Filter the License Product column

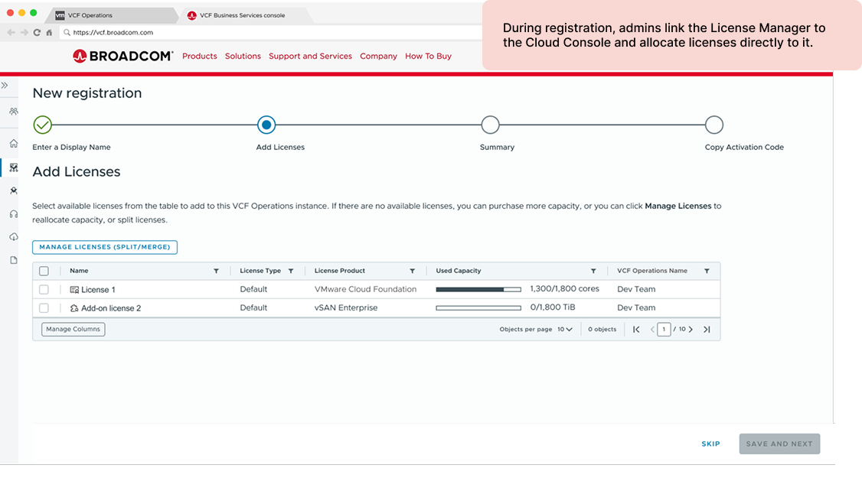[413, 271]
